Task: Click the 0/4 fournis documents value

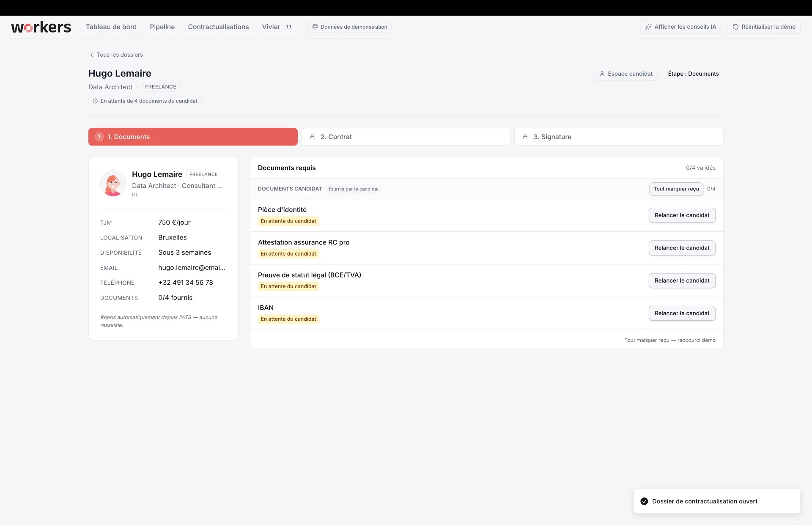Action: pyautogui.click(x=176, y=298)
